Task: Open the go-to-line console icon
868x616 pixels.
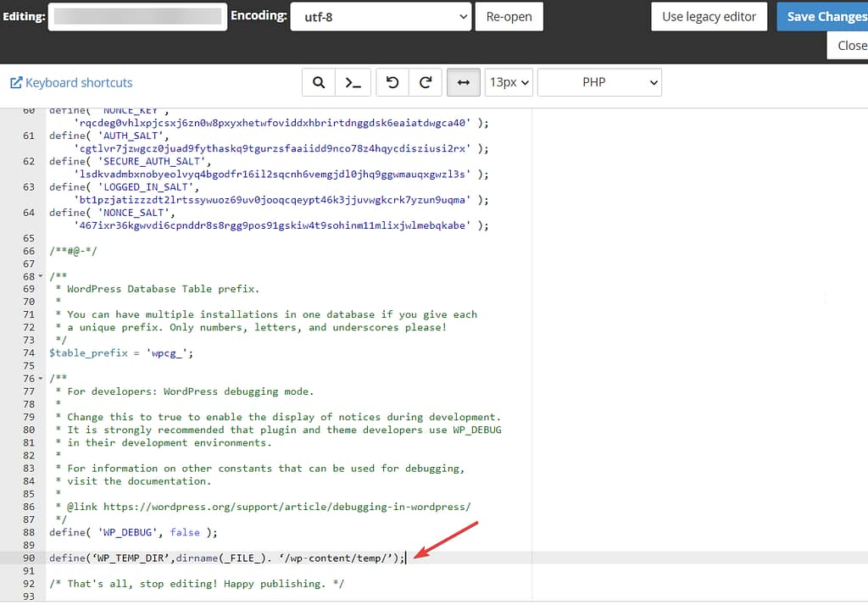Action: (x=353, y=82)
